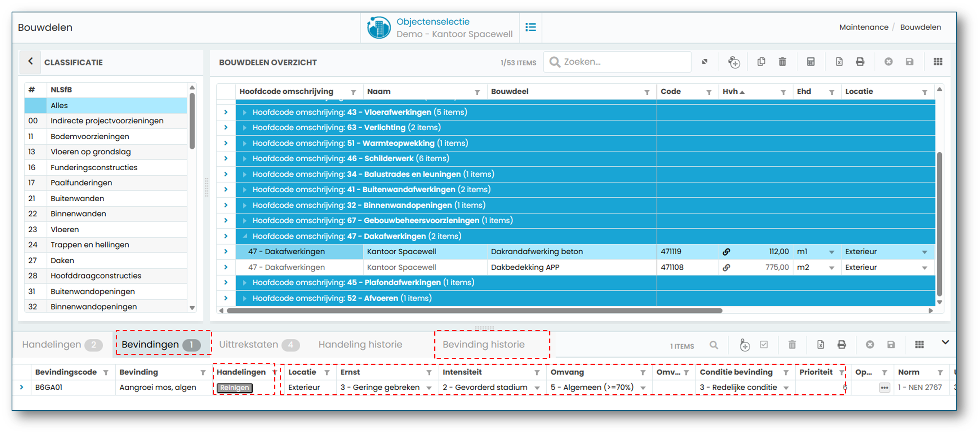Expand group 43 - Vloerafwerkingen
The height and width of the screenshot is (434, 980).
point(245,112)
